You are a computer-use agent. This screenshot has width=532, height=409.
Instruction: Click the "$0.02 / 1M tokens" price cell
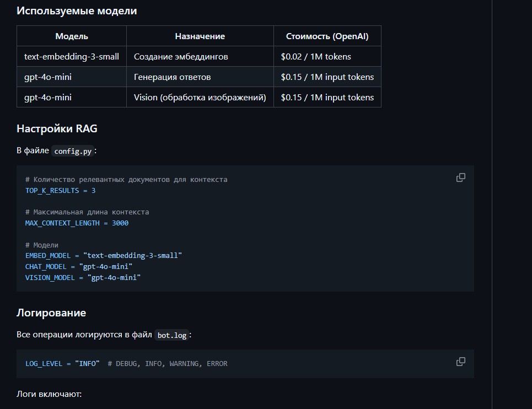pyautogui.click(x=316, y=57)
